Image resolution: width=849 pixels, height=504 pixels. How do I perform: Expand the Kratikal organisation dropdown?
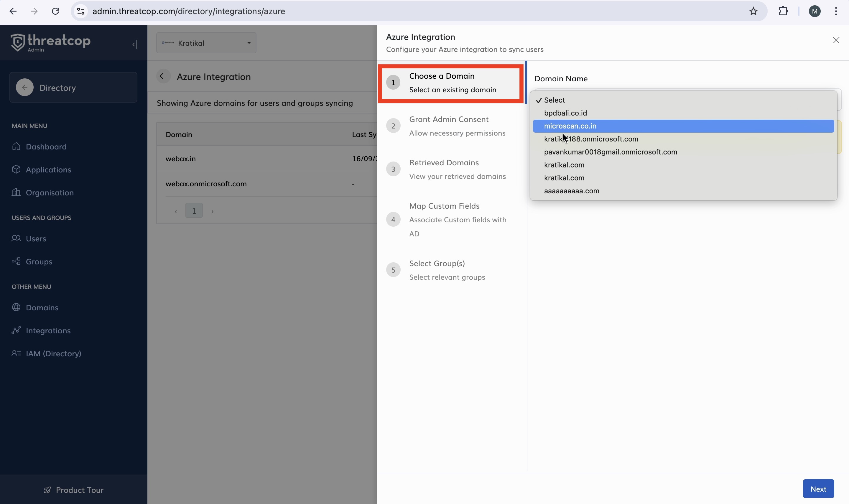(206, 43)
